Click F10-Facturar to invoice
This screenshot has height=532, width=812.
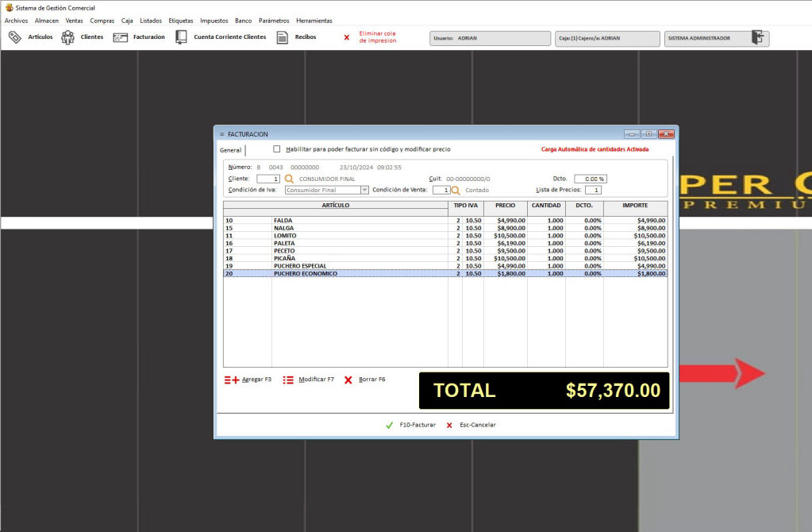[418, 426]
